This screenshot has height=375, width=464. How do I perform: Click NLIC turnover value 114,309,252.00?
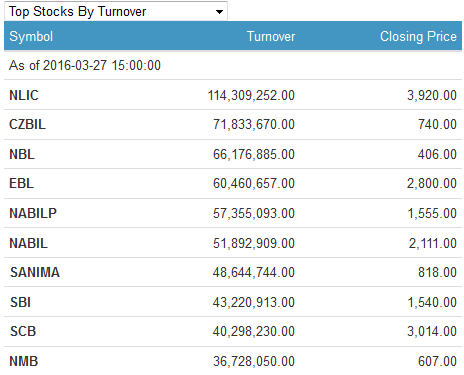coord(251,95)
